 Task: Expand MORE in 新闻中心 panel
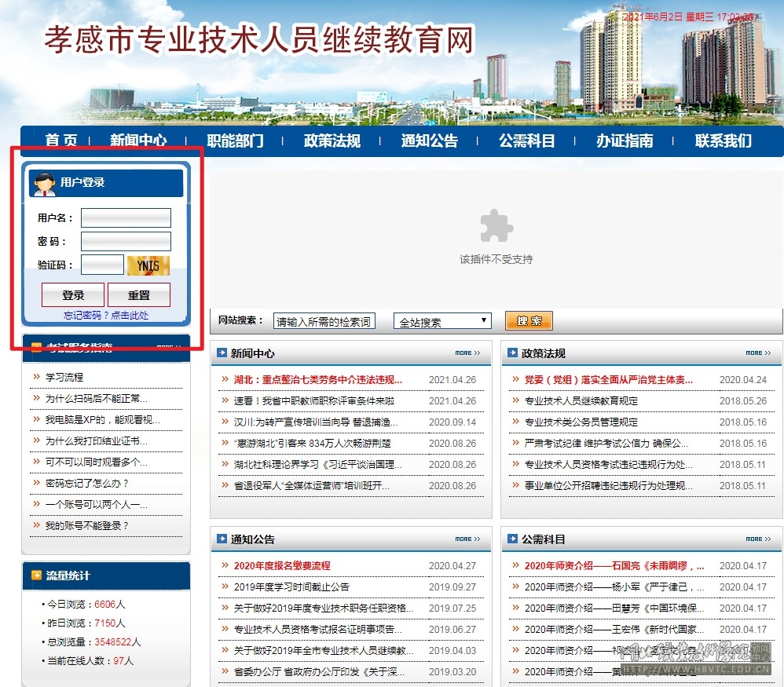click(467, 353)
